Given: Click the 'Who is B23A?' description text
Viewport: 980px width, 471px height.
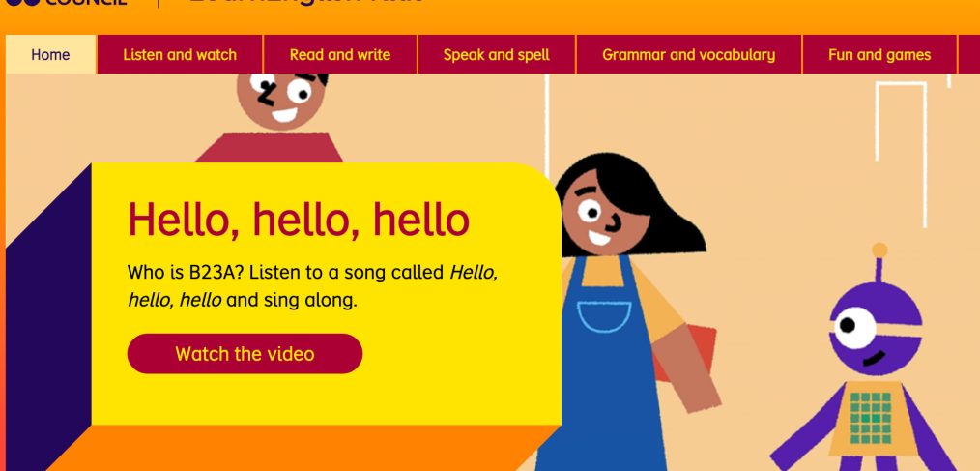Looking at the screenshot, I should point(312,286).
